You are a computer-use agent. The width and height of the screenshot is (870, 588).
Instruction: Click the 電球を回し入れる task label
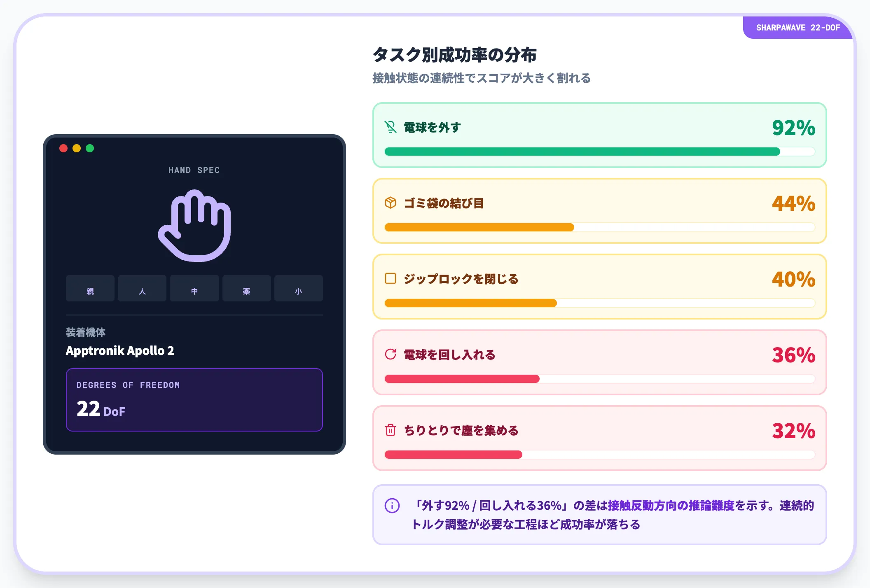[x=449, y=355]
